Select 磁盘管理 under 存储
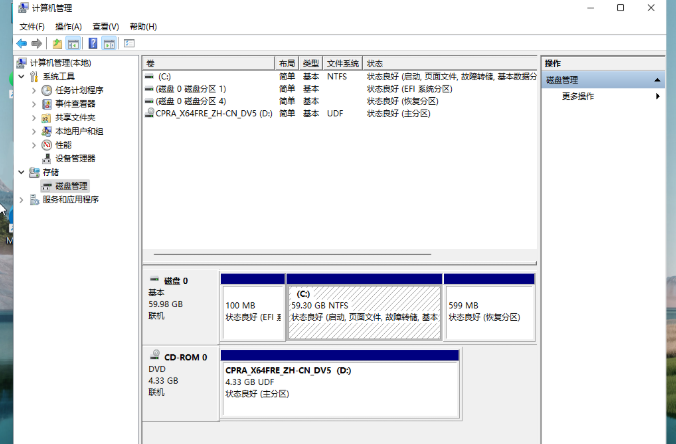 coord(71,186)
